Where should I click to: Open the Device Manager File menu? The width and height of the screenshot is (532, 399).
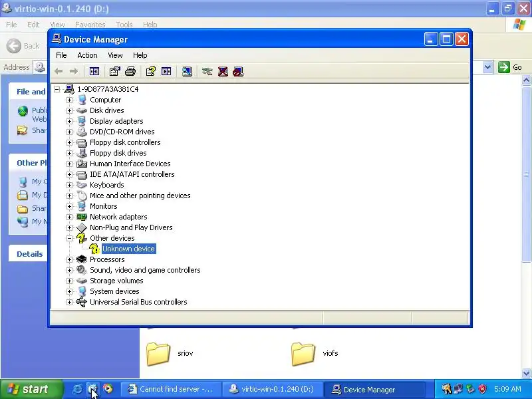click(x=61, y=55)
